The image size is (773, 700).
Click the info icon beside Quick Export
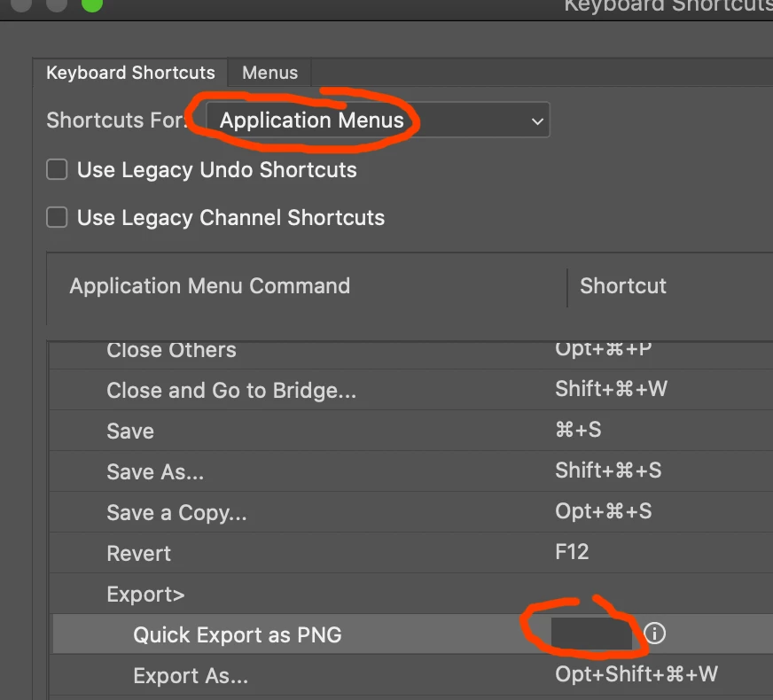(x=655, y=633)
